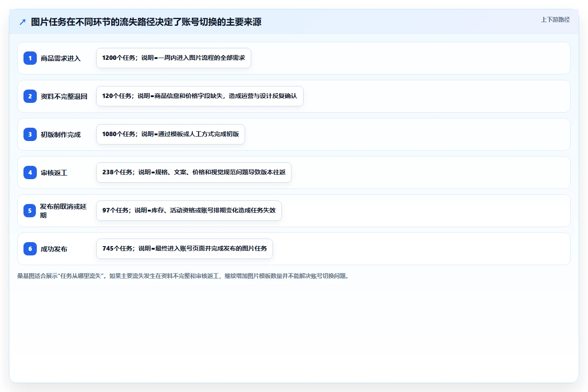Click the 1200个任务 description chip
588x392 pixels.
tap(174, 58)
